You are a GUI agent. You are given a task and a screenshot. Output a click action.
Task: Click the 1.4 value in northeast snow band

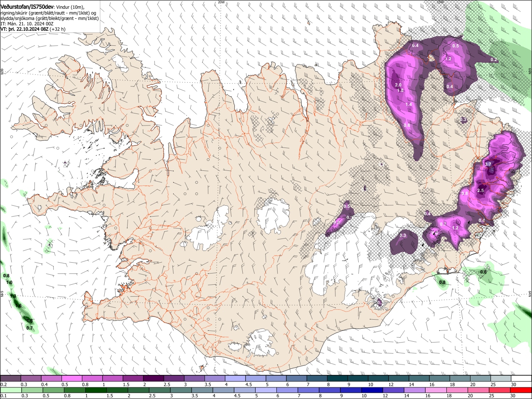click(x=409, y=105)
